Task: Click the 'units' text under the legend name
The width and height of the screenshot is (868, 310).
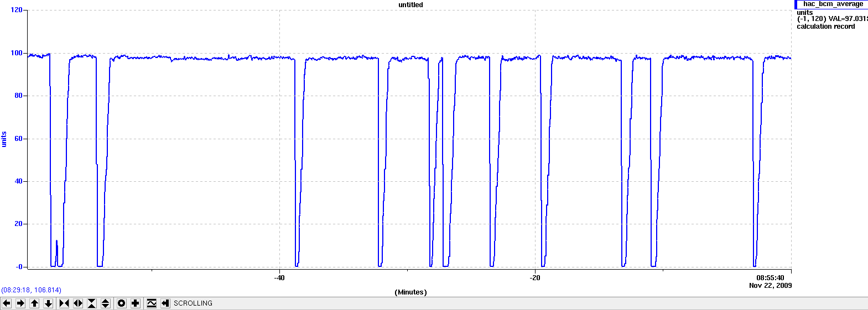Action: (805, 13)
